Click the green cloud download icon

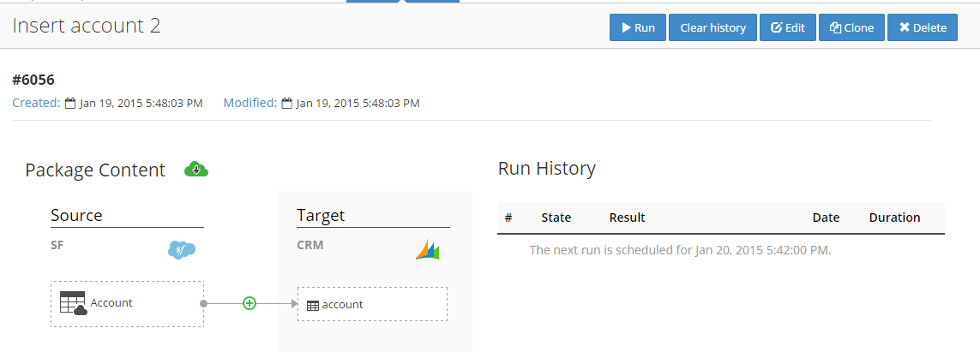click(x=196, y=170)
